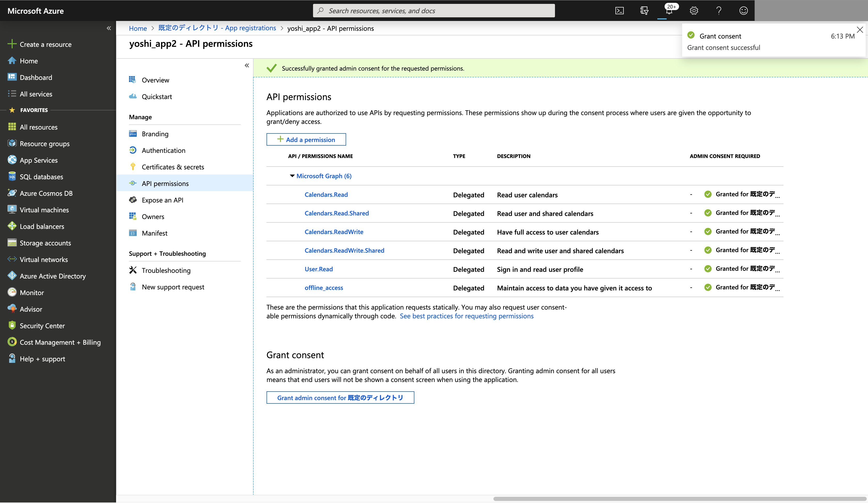Select the API permissions menu item
Image resolution: width=868 pixels, height=503 pixels.
click(x=185, y=183)
